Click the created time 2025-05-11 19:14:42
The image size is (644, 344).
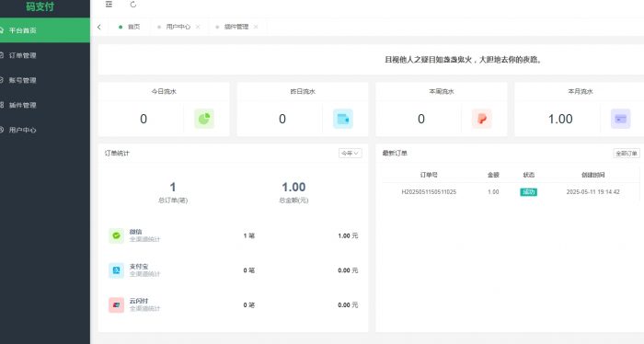click(x=593, y=191)
